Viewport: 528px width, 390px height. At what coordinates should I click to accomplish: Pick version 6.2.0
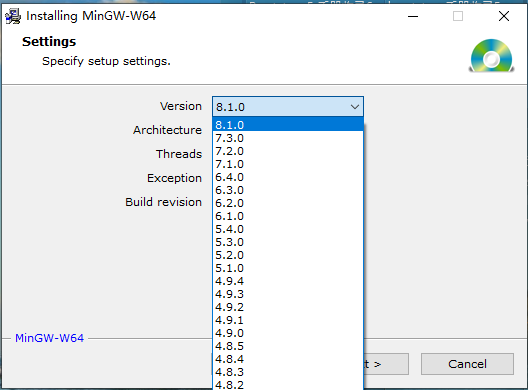coord(288,203)
